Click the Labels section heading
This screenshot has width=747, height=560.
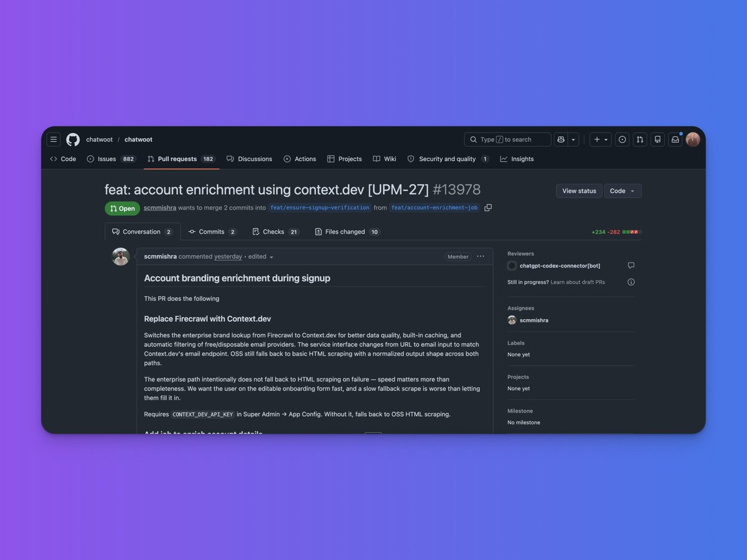(516, 343)
